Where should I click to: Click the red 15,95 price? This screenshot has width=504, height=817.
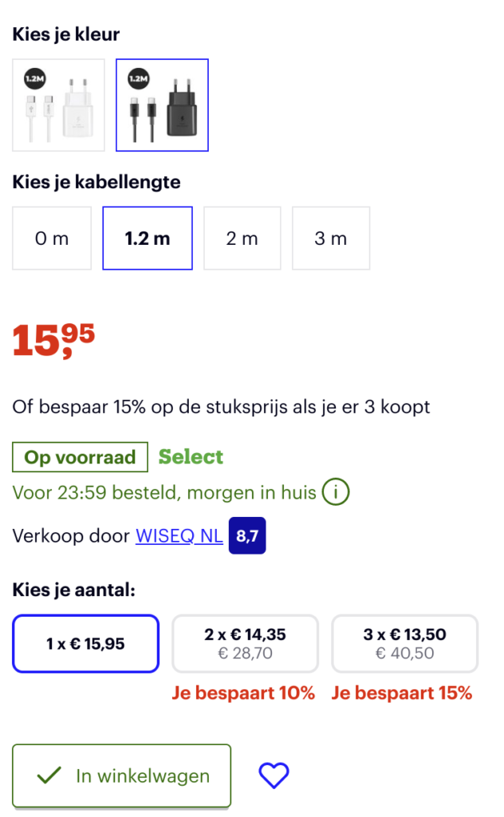point(53,340)
